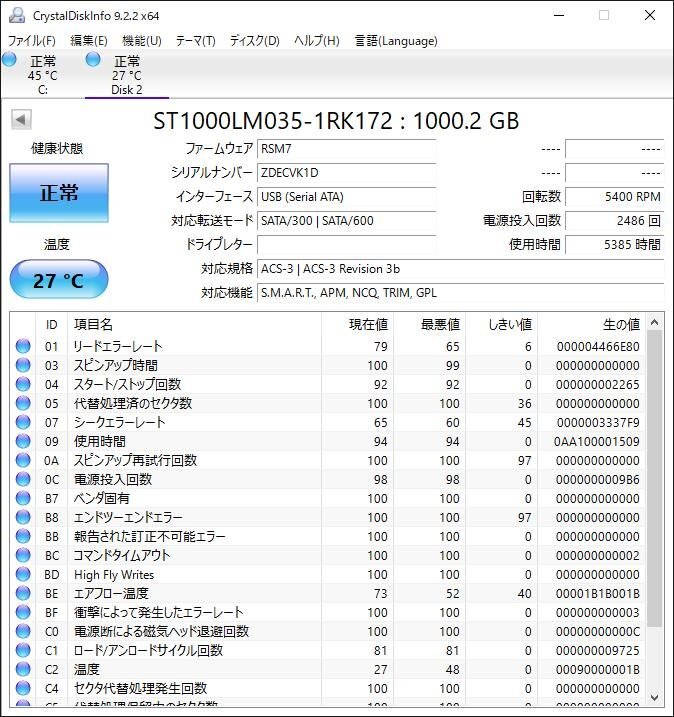Click the status icon for row 01 リードエラーレート
674x717 pixels.
(23, 346)
